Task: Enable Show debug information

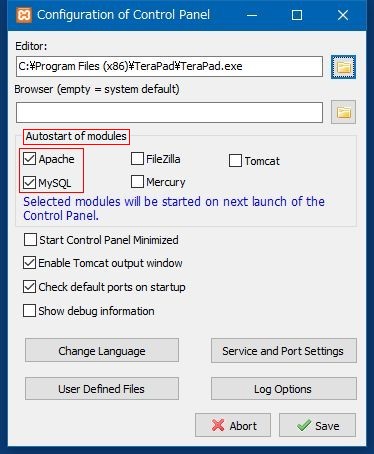Action: point(29,311)
